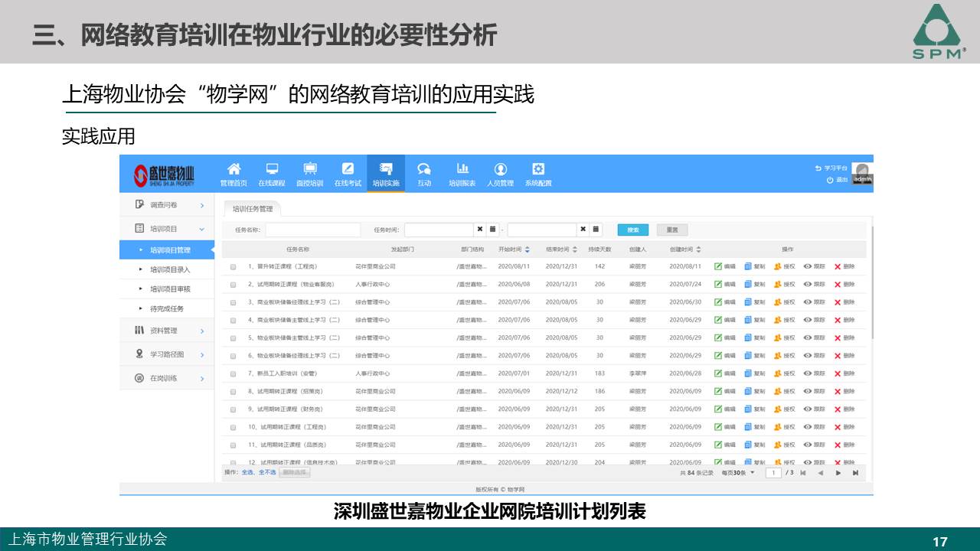Tick the checkbox for 新员工入职培训（安管）

233,374
